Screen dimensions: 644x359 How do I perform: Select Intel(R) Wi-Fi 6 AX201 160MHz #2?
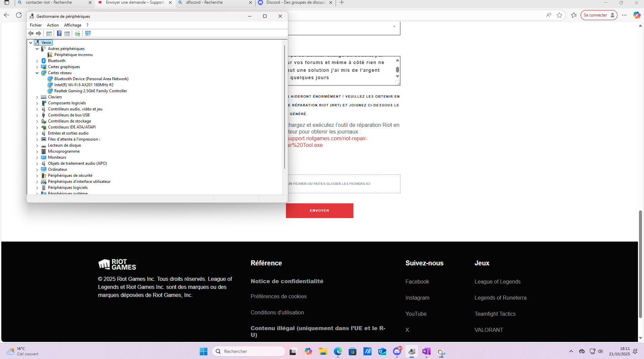pyautogui.click(x=84, y=85)
